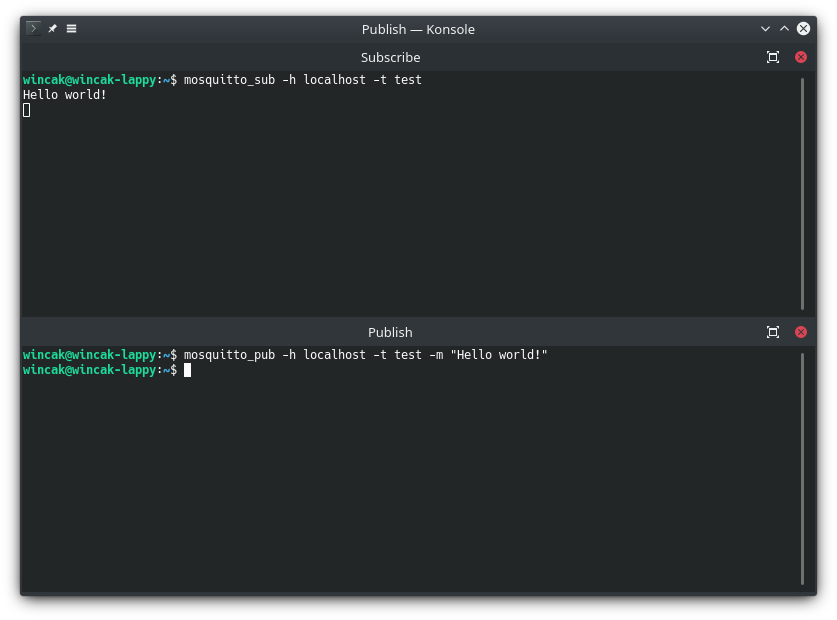Image resolution: width=837 pixels, height=620 pixels.
Task: Click the Konsole application icon in title bar
Action: pos(33,29)
